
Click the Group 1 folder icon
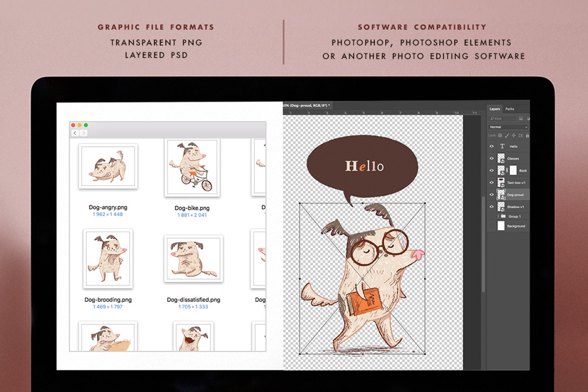pos(503,216)
